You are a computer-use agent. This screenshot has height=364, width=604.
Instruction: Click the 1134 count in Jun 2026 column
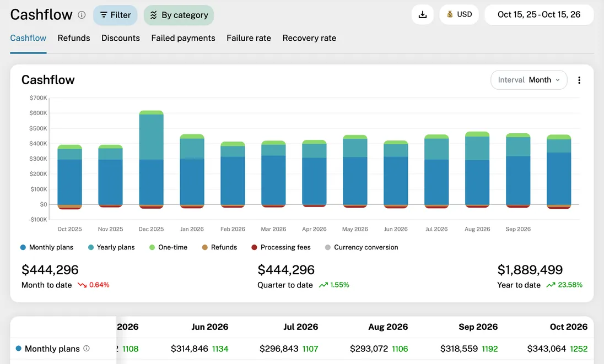pos(220,349)
